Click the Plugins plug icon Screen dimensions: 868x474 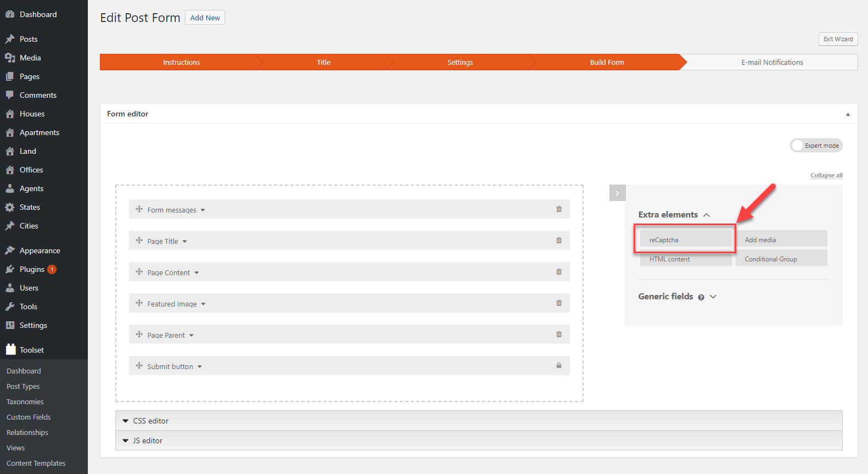tap(10, 269)
